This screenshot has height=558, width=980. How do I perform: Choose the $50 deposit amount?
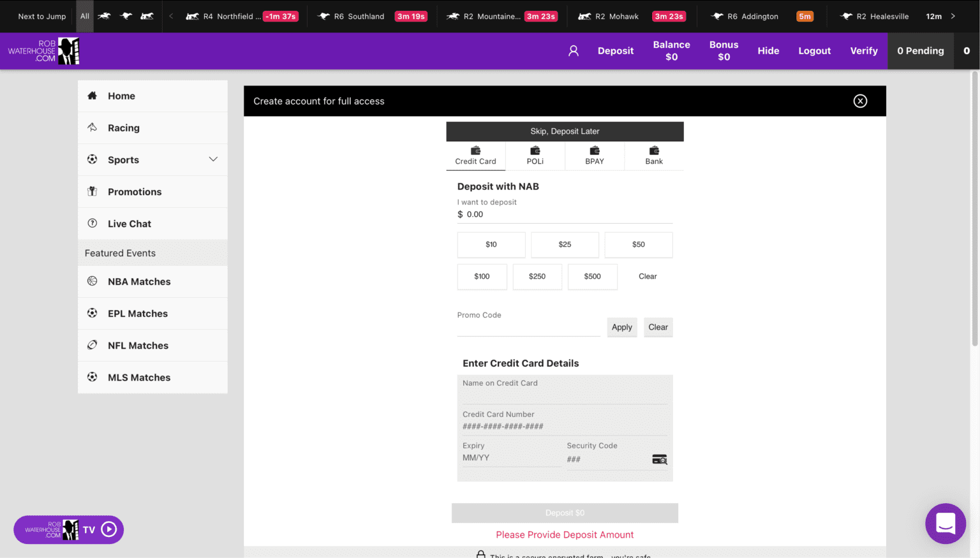pos(639,245)
